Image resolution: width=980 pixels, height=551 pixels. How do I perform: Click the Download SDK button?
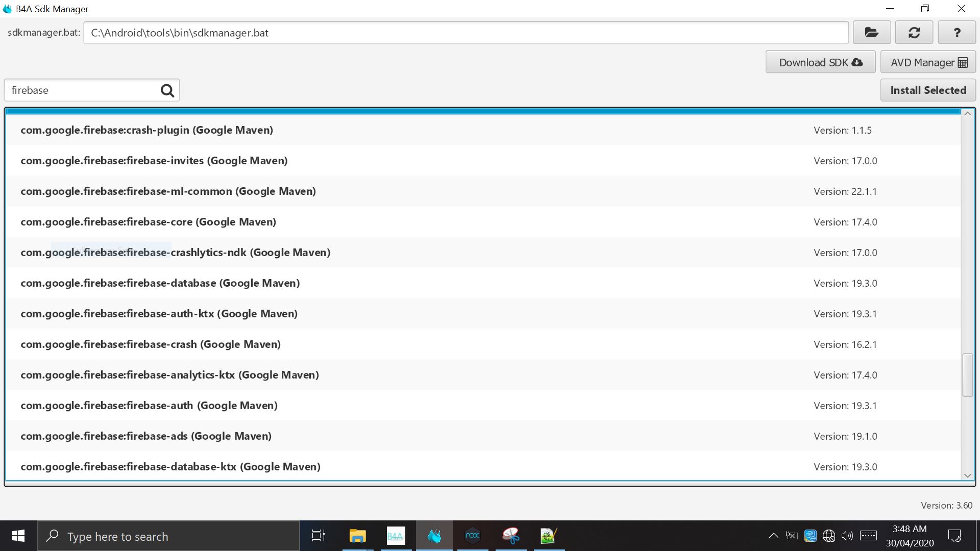(820, 62)
